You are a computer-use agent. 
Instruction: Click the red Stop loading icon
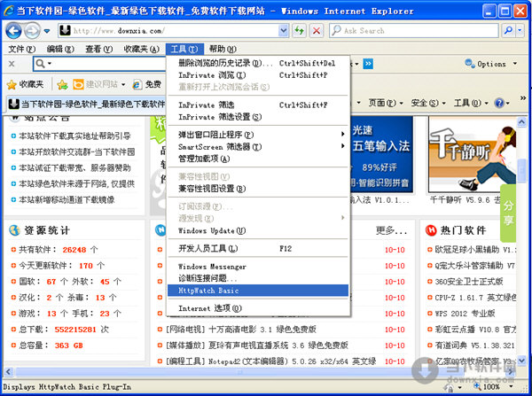coord(317,31)
